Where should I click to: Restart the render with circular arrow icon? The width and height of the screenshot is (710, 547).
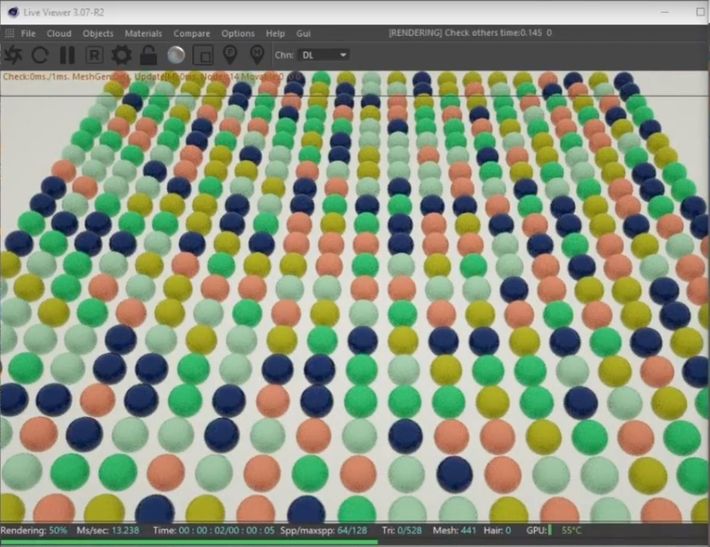(40, 55)
